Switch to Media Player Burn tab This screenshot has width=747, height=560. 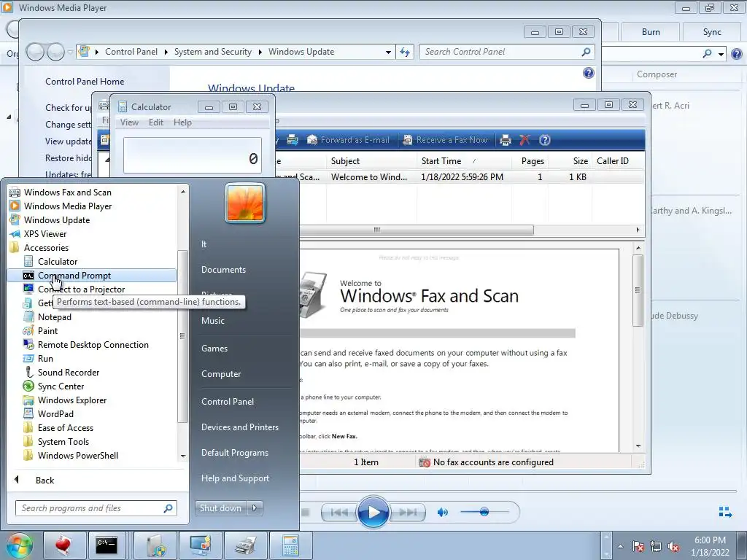coord(650,32)
